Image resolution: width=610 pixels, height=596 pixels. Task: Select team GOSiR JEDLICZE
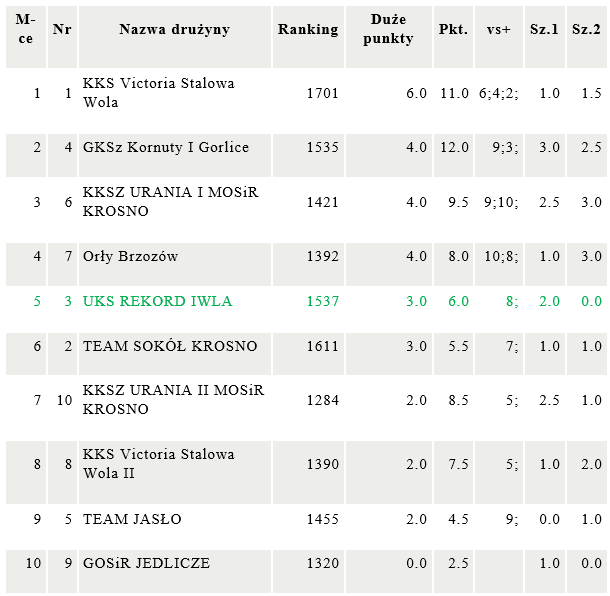[x=146, y=563]
